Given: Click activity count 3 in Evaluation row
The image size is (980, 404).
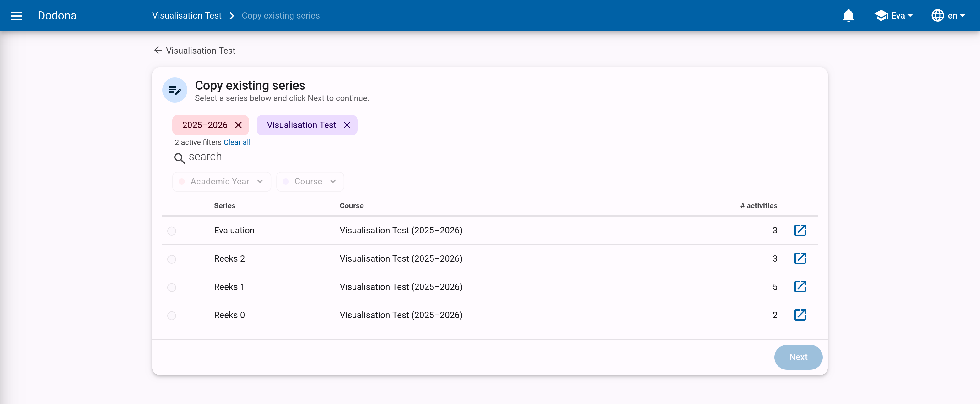Looking at the screenshot, I should coord(775,230).
